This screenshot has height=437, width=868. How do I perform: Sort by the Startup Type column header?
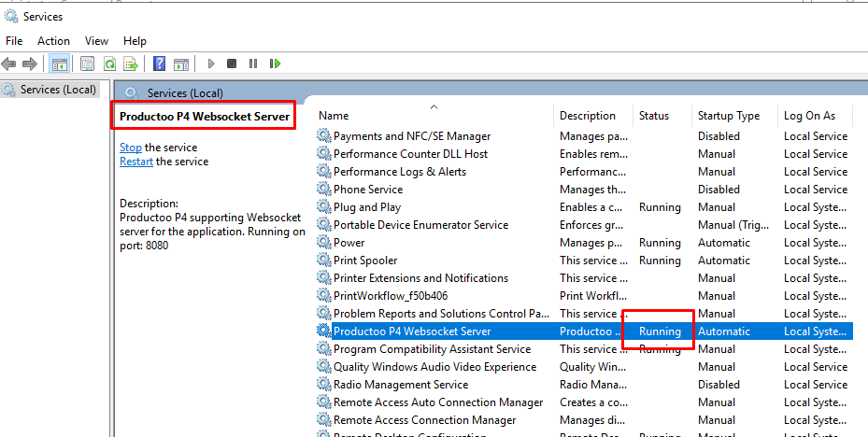pos(728,116)
